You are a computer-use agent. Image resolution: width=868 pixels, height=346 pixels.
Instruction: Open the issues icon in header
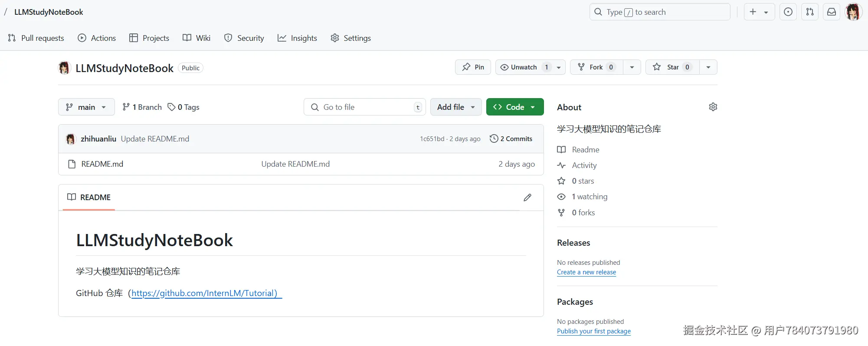click(x=788, y=12)
